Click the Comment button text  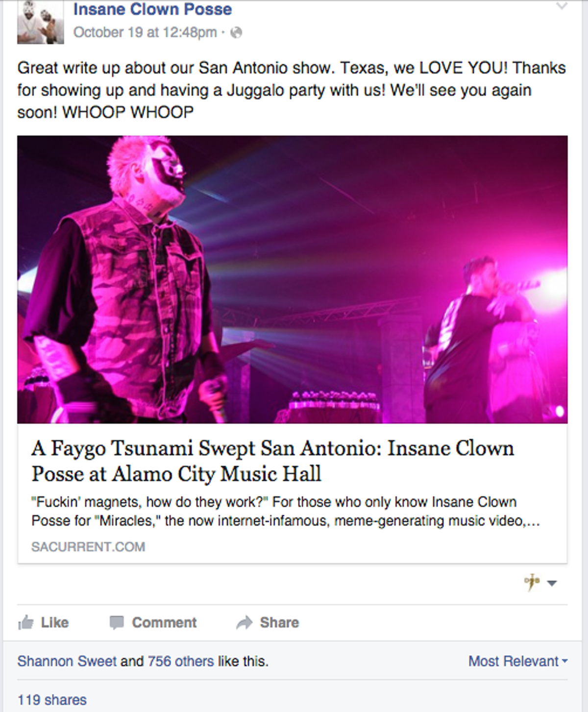point(164,622)
